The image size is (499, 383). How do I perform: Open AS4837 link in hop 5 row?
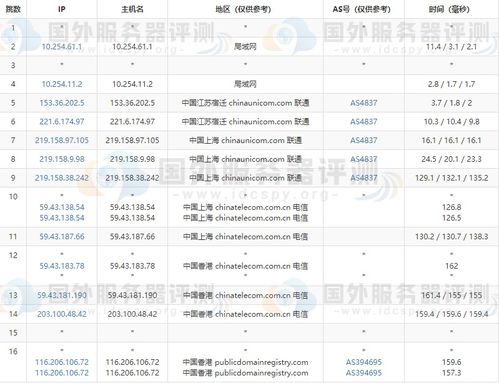tap(364, 103)
